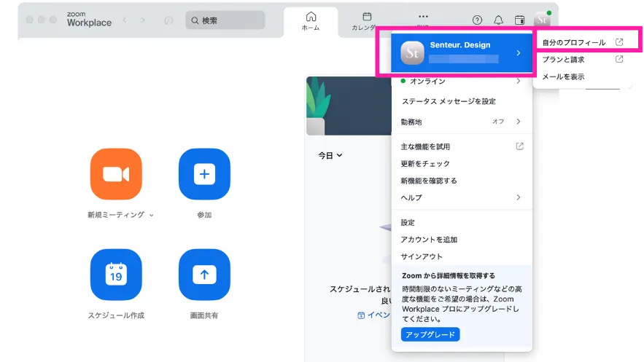Click the profile avatar in the top-right corner

click(542, 19)
